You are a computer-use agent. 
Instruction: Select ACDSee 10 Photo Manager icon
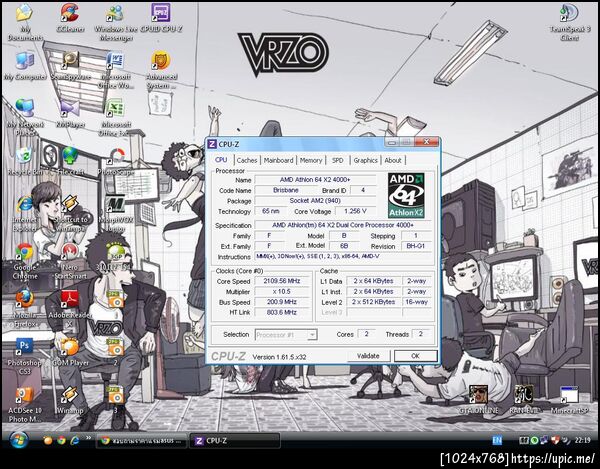click(x=24, y=404)
